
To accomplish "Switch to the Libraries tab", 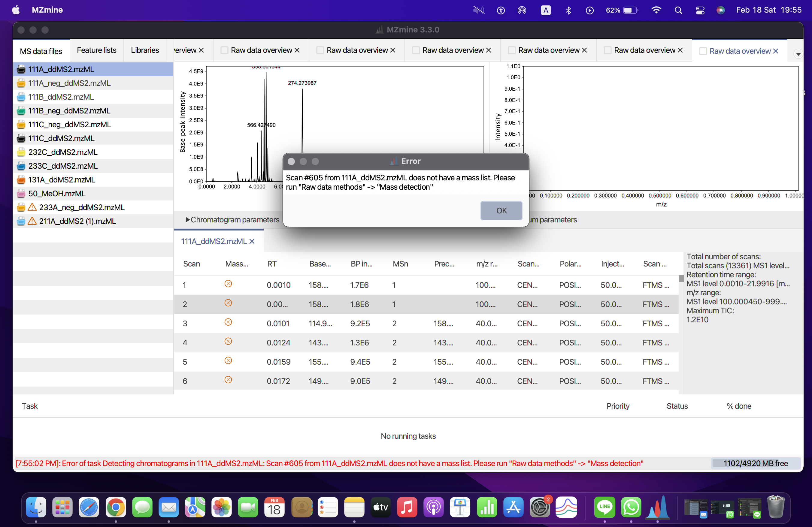I will pyautogui.click(x=145, y=50).
